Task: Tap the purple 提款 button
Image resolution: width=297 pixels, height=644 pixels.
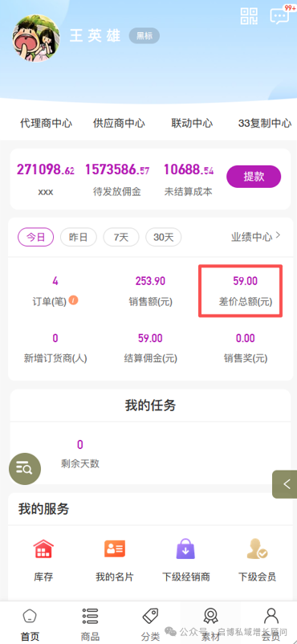Action: point(254,177)
